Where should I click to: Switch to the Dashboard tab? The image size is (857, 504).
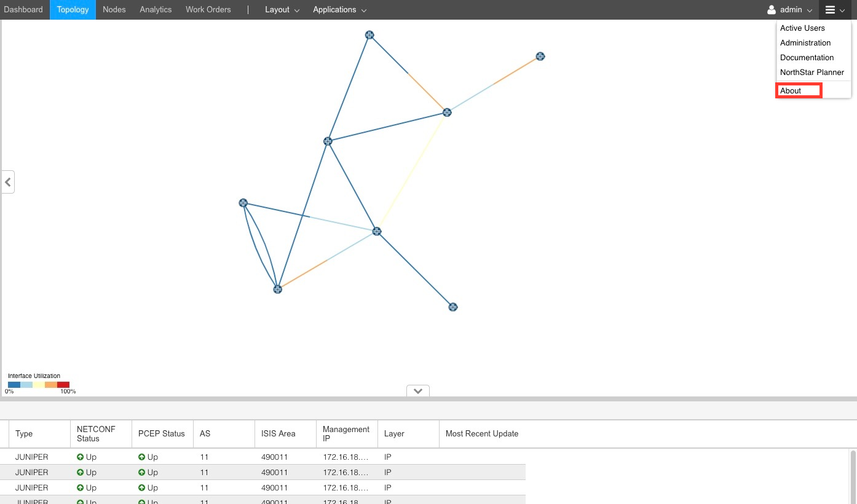[x=23, y=9]
